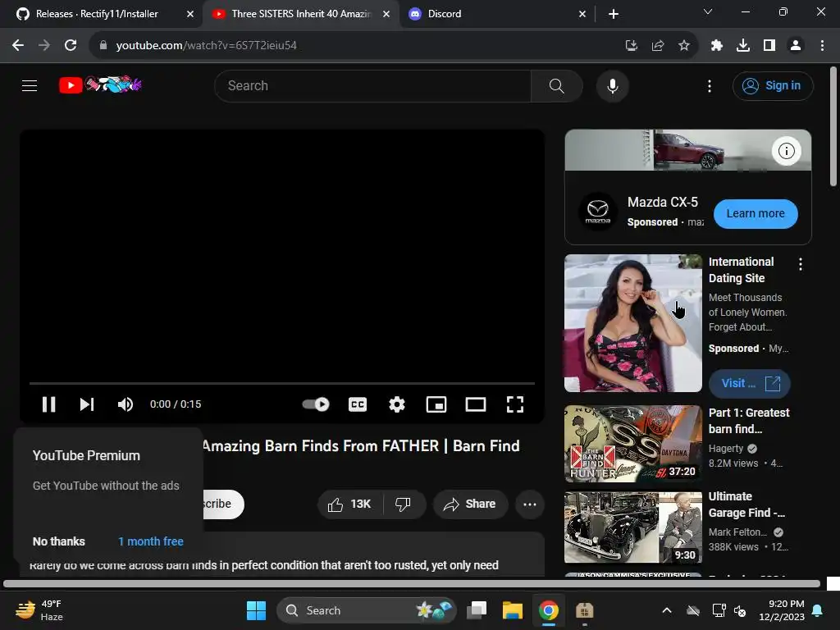Open Task View on taskbar
Viewport: 840px width, 630px height.
pos(477,610)
